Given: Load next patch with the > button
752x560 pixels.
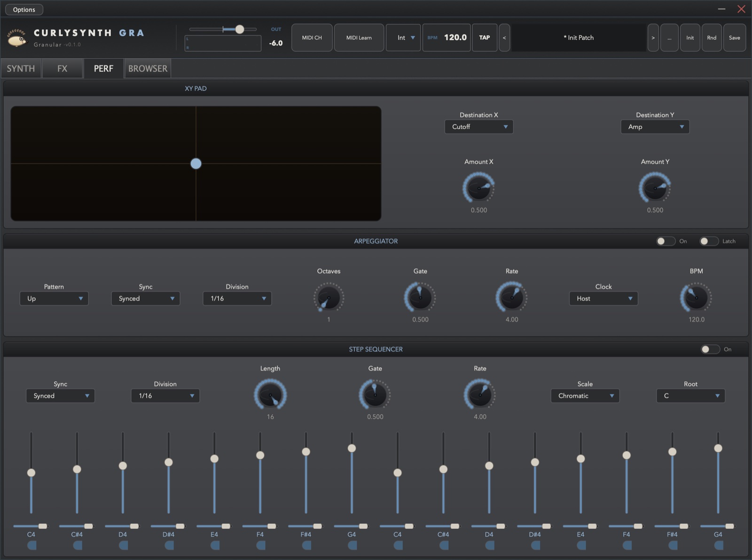Looking at the screenshot, I should (653, 38).
